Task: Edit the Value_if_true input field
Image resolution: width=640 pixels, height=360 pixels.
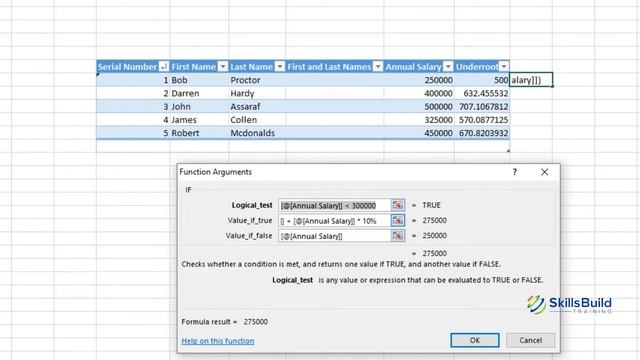Action: 334,220
